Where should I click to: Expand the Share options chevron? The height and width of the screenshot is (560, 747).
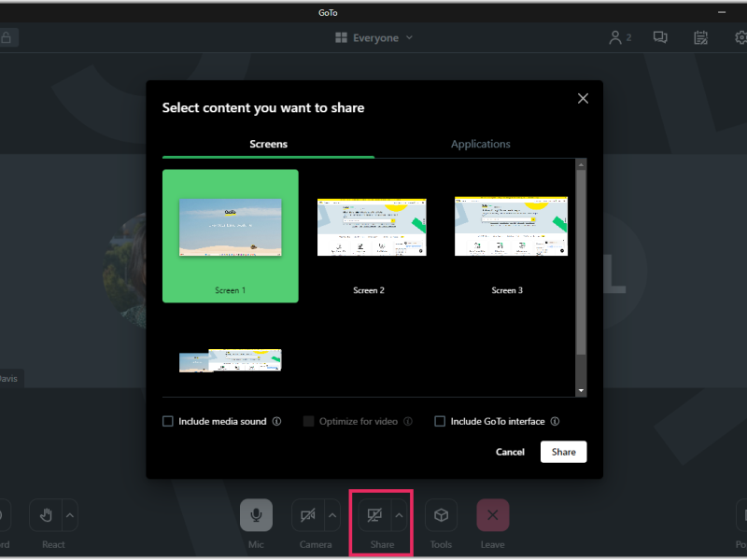pyautogui.click(x=400, y=515)
